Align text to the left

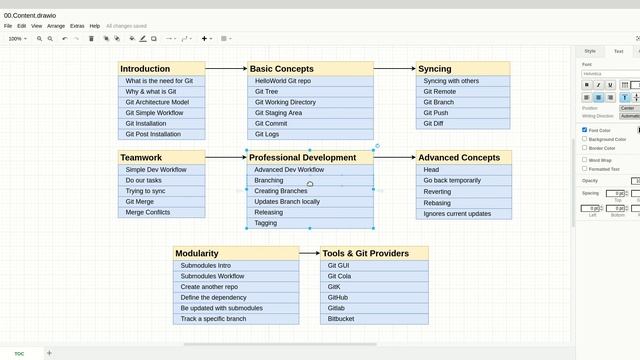click(x=587, y=98)
